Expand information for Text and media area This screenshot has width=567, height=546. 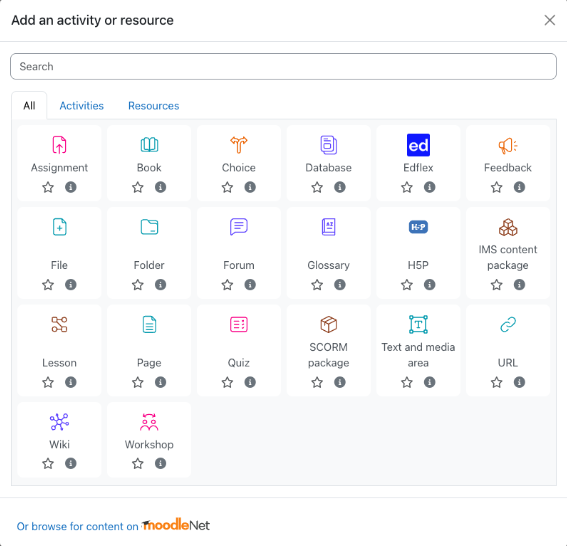[429, 382]
